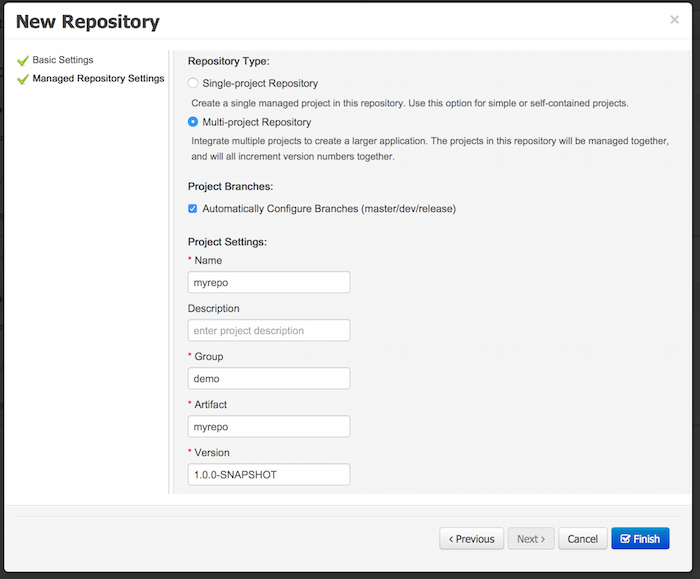Click the checkmark beside Managed Repository Settings

pyautogui.click(x=23, y=79)
